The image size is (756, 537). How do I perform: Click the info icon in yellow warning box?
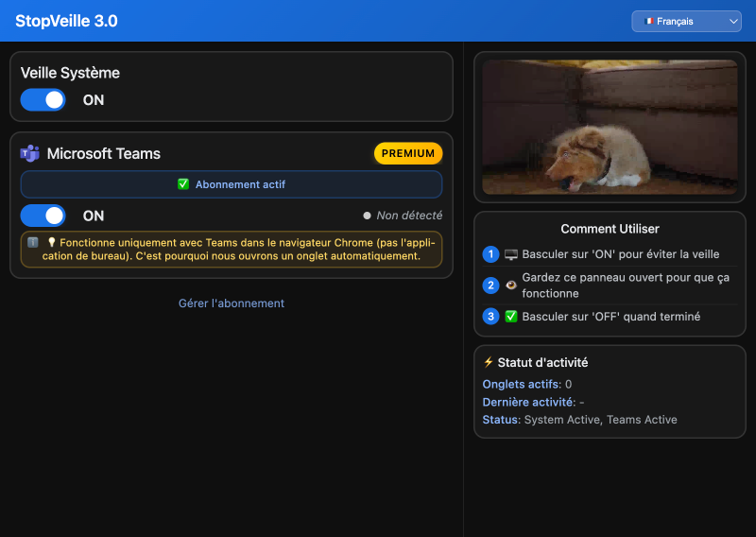(x=33, y=242)
